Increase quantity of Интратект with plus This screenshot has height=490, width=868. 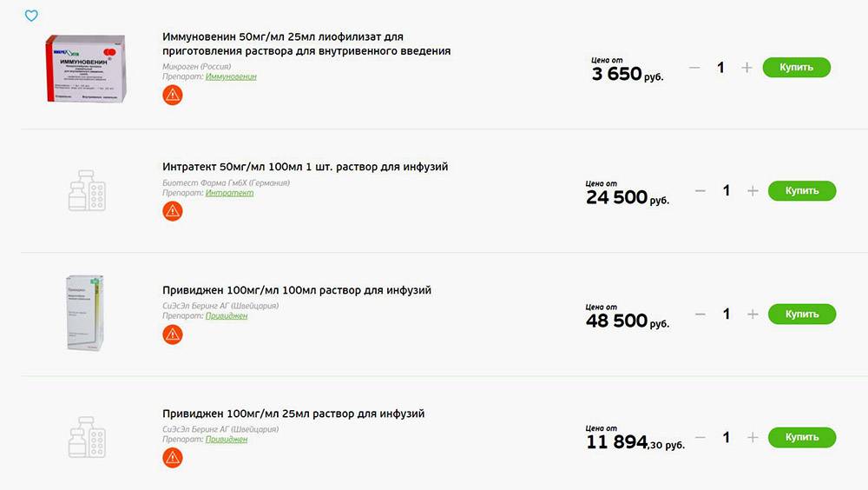click(x=753, y=191)
